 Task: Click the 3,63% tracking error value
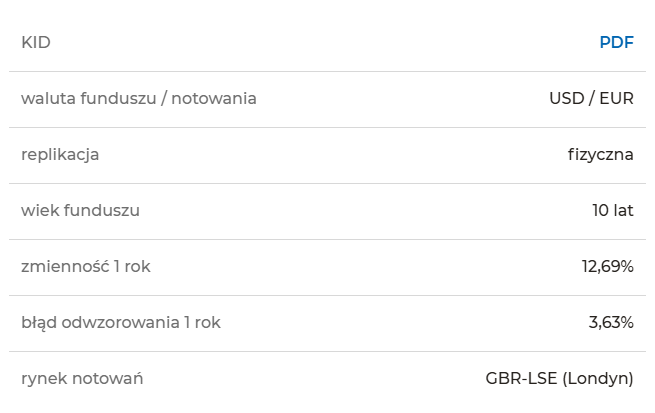[611, 322]
